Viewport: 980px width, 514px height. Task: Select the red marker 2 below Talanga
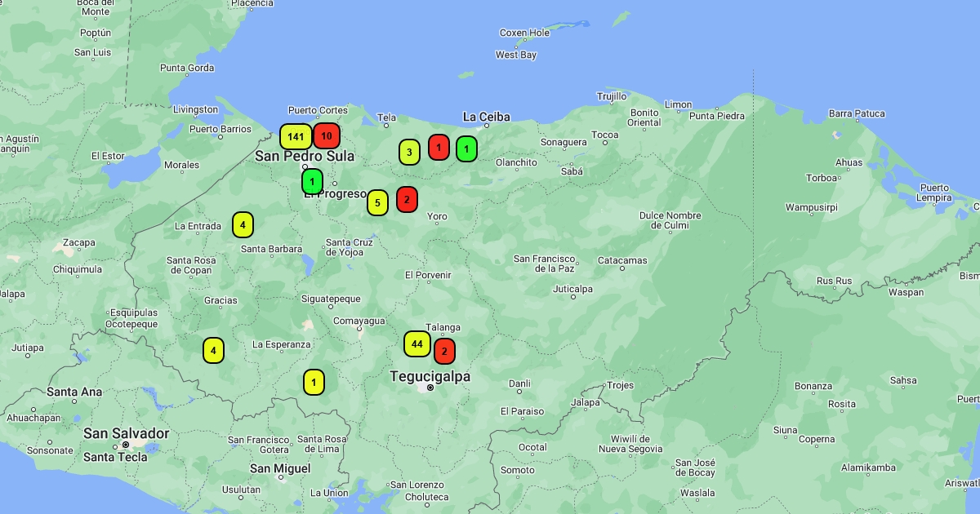(444, 351)
